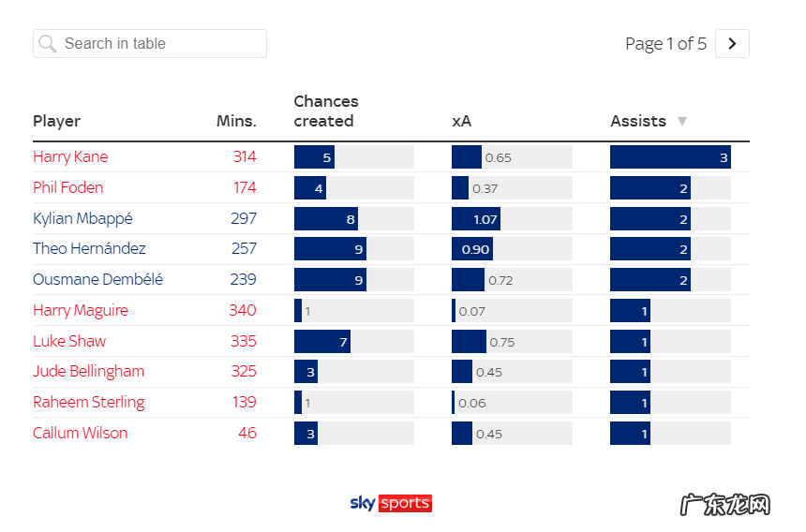The image size is (806, 532).
Task: Select the Kylian Mbappé player name
Action: [82, 218]
